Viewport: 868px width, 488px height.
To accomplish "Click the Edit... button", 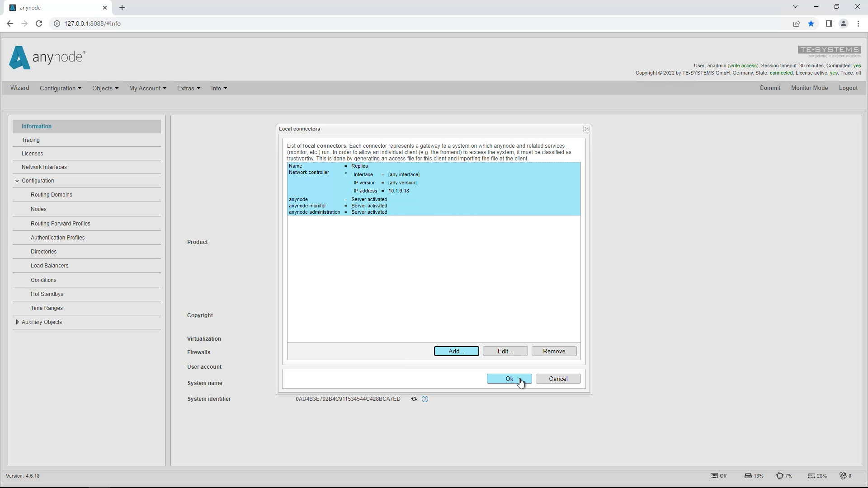I will [505, 351].
